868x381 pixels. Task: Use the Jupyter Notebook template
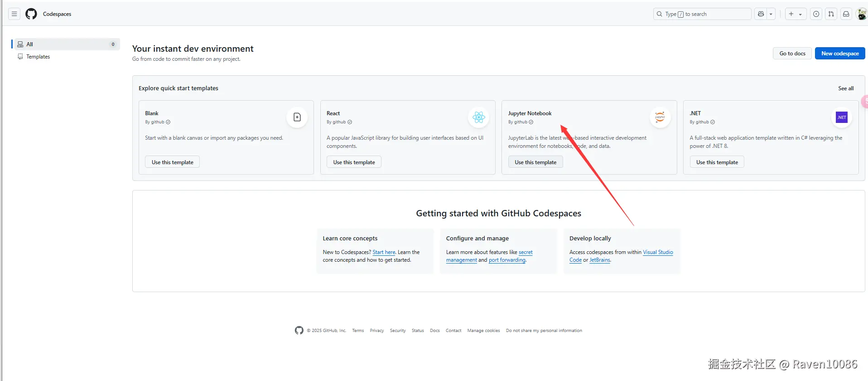coord(535,162)
